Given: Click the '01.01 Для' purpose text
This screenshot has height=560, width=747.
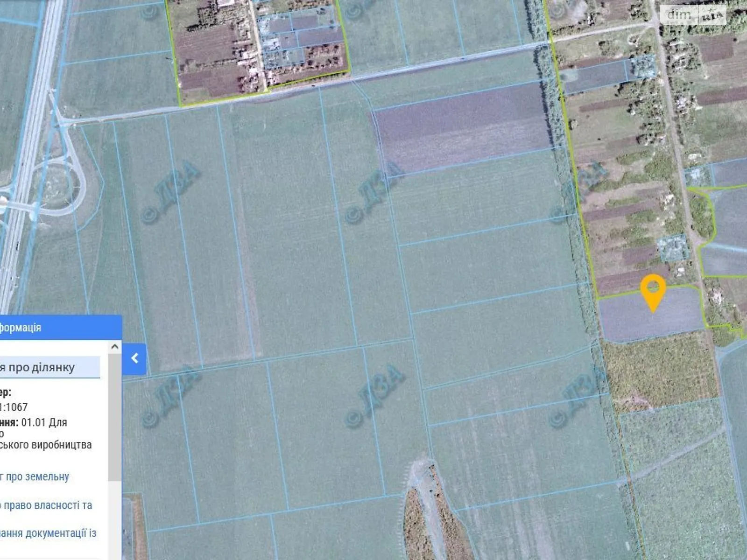Looking at the screenshot, I should (44, 422).
